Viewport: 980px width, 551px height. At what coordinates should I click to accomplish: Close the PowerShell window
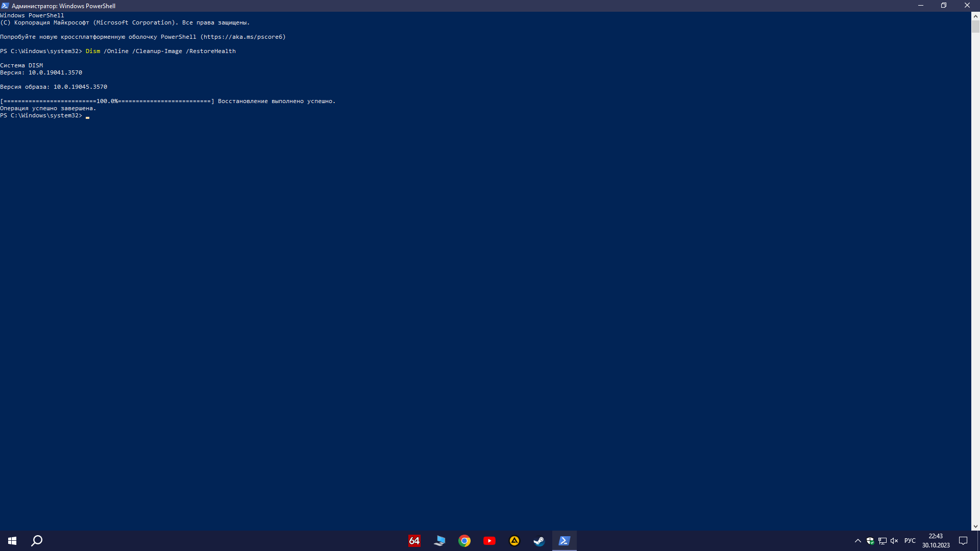pos(967,6)
